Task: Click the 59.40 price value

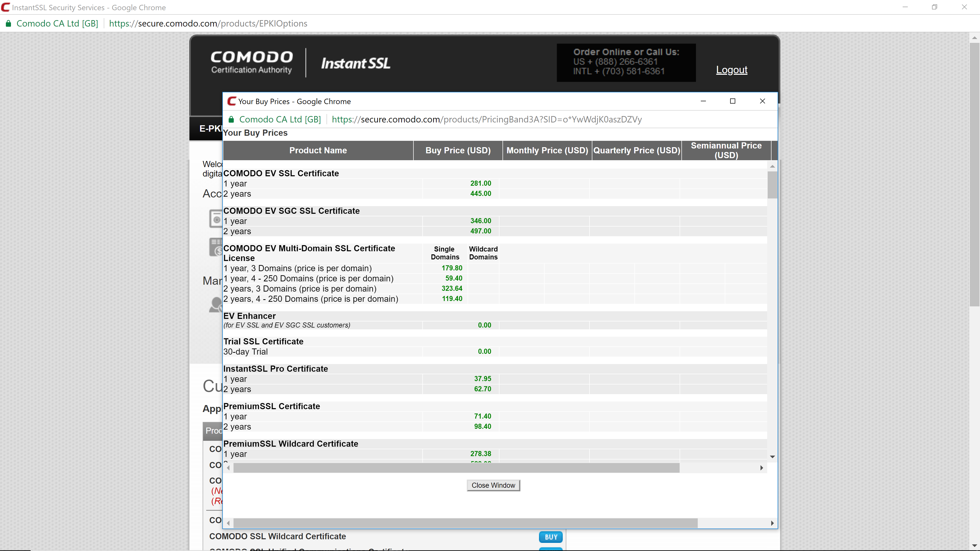Action: click(454, 278)
